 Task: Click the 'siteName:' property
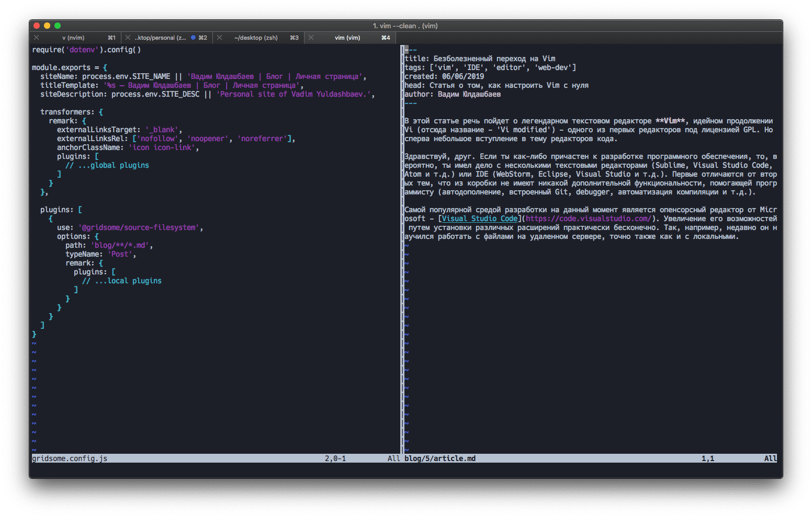(59, 76)
